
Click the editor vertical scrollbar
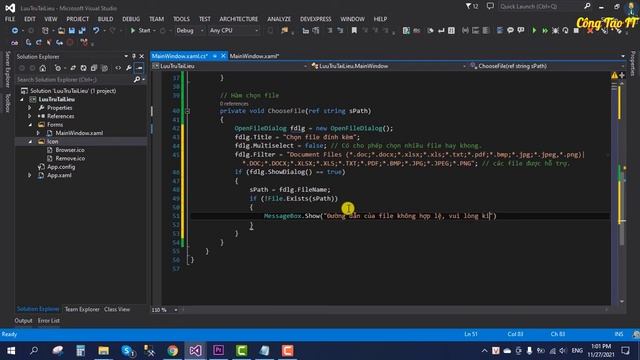coord(622,192)
